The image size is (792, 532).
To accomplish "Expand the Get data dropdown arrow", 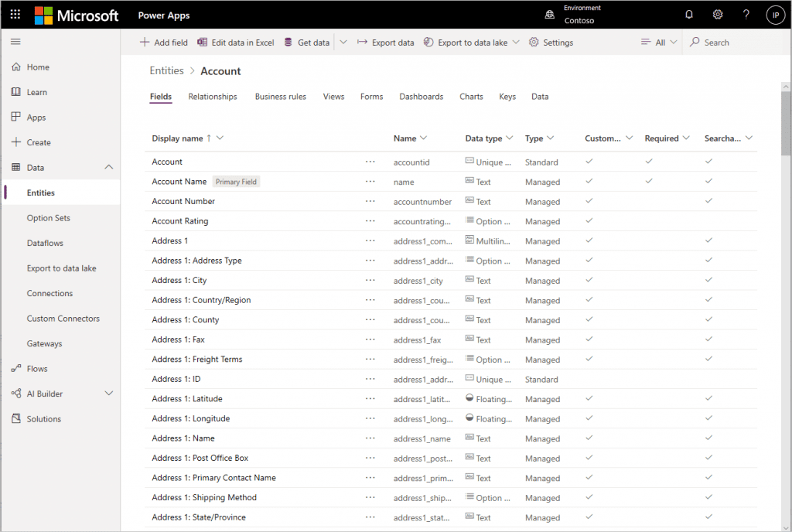I will click(x=343, y=42).
